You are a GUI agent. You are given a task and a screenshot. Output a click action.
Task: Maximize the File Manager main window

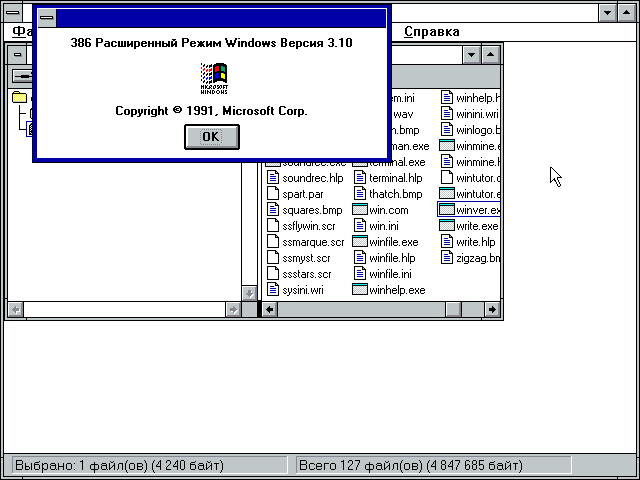627,13
